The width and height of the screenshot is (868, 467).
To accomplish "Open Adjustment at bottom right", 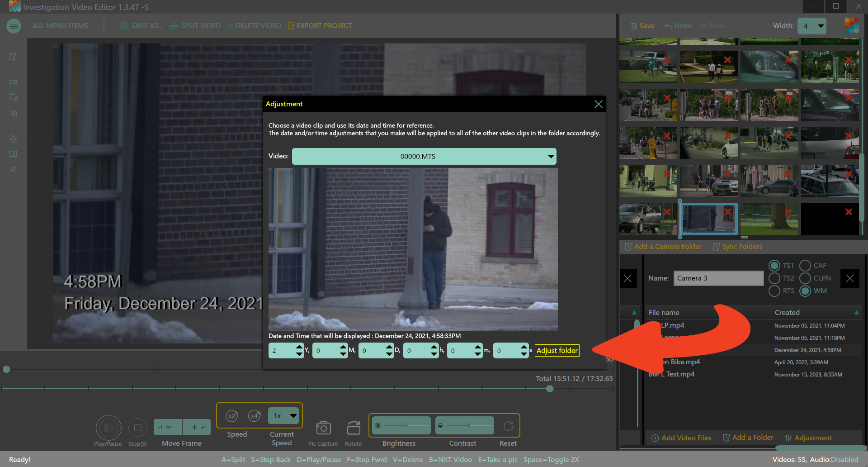I will [808, 438].
